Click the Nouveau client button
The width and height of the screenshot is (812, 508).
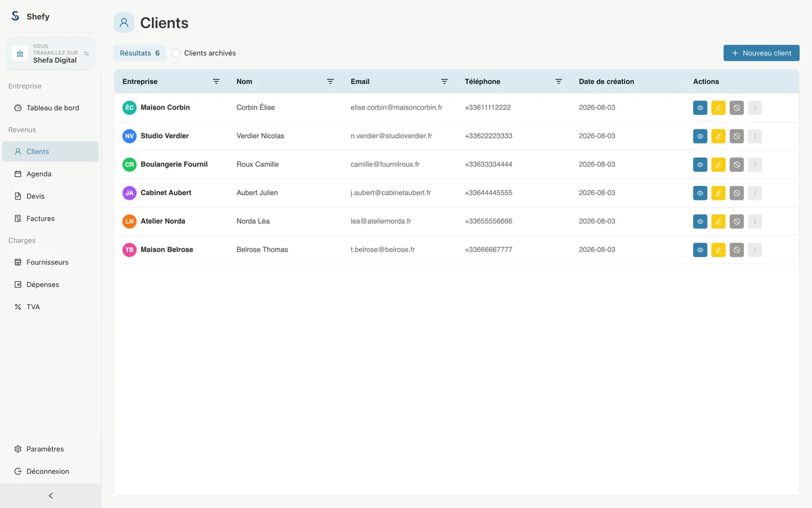tap(762, 53)
